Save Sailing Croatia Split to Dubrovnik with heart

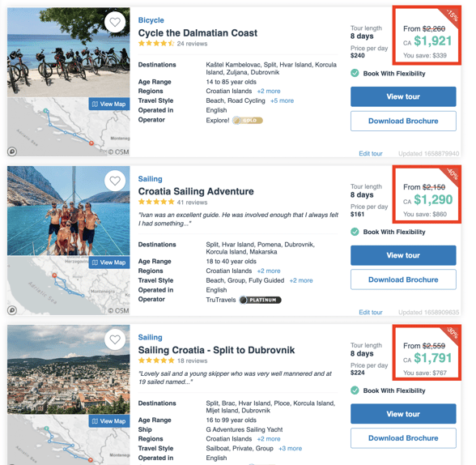point(115,339)
